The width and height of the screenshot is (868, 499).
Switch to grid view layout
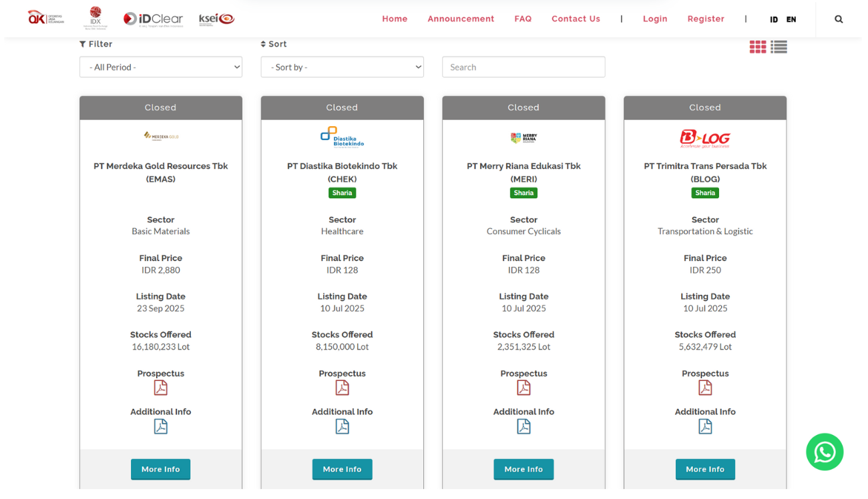tap(757, 47)
